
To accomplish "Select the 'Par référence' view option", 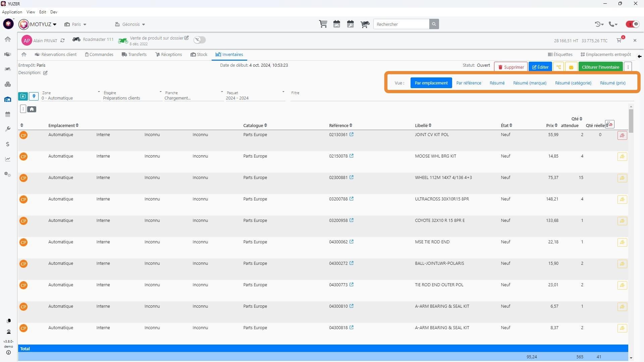I will [469, 83].
